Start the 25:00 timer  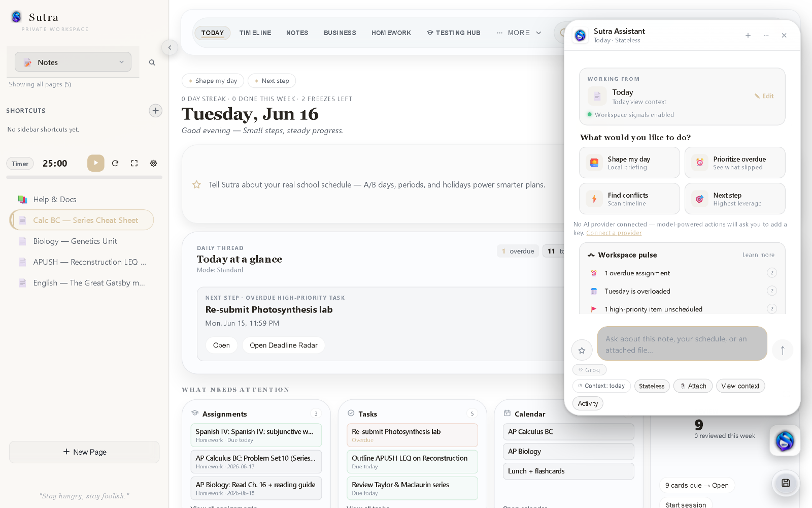pos(96,163)
